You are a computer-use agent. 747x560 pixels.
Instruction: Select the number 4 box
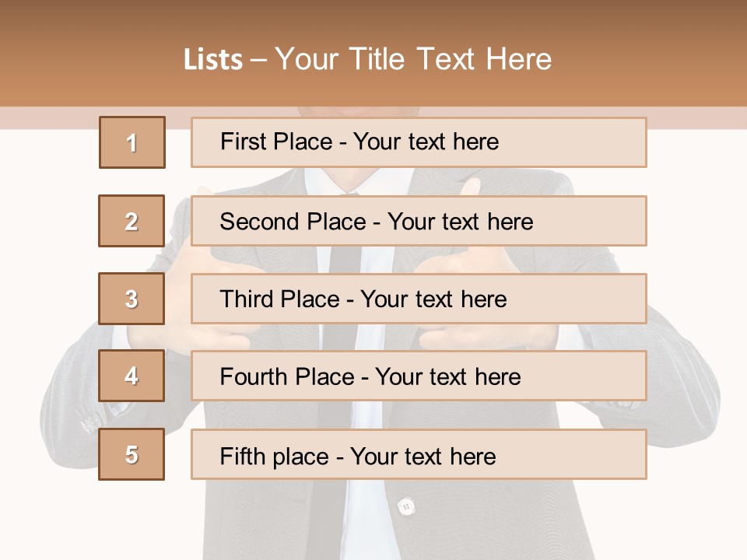132,376
